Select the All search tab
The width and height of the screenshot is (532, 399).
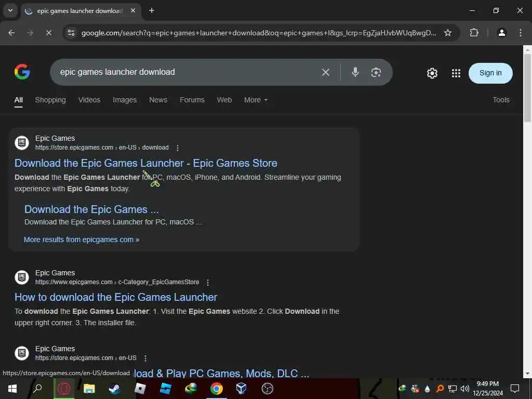click(19, 100)
